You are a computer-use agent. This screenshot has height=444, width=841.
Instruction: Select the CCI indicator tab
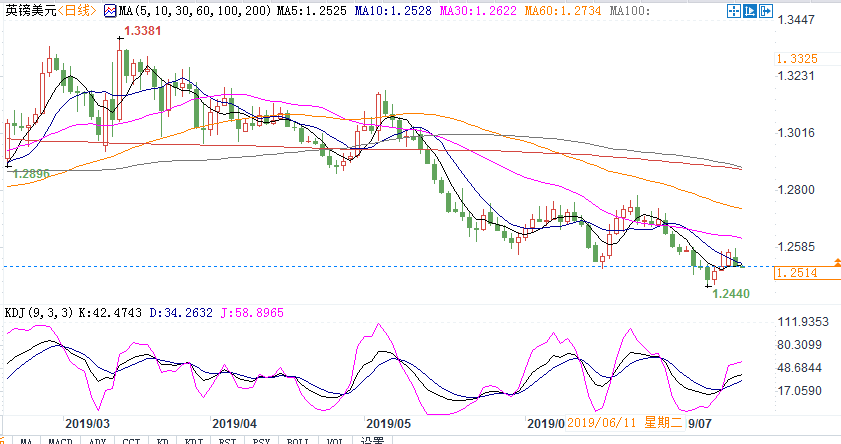click(131, 441)
